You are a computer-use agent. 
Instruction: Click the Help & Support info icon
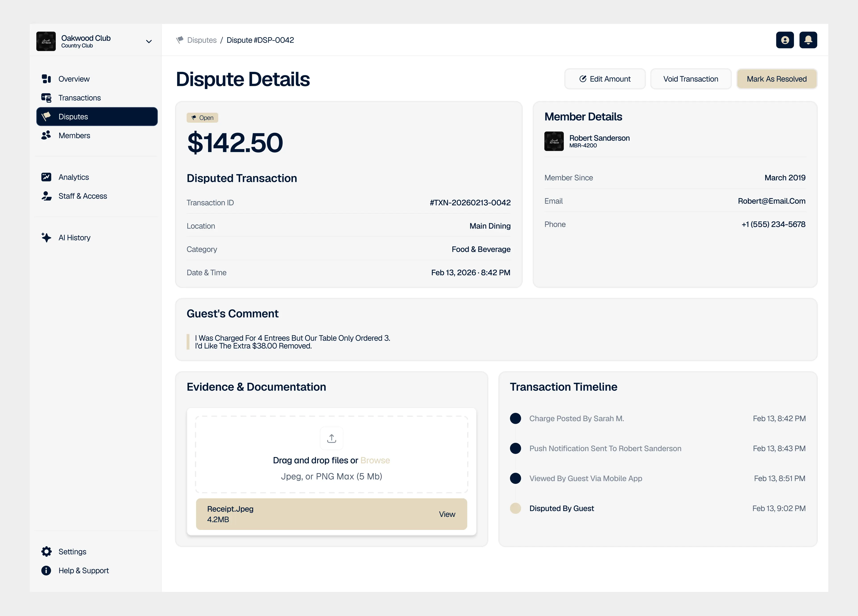pos(46,570)
